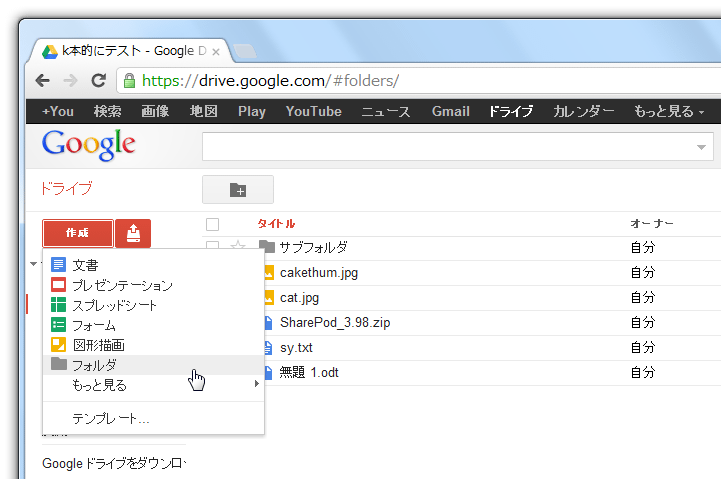Choose プレゼンテーション from create menu
The height and width of the screenshot is (479, 721).
click(154, 285)
